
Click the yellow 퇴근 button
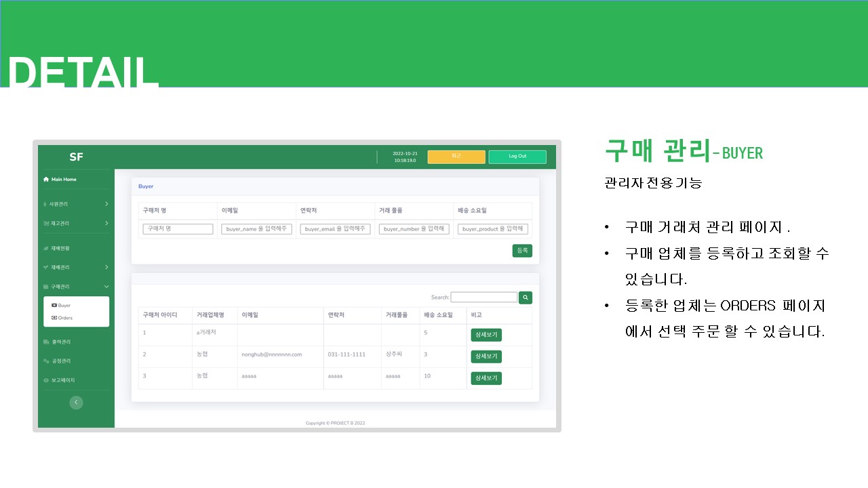(x=456, y=157)
